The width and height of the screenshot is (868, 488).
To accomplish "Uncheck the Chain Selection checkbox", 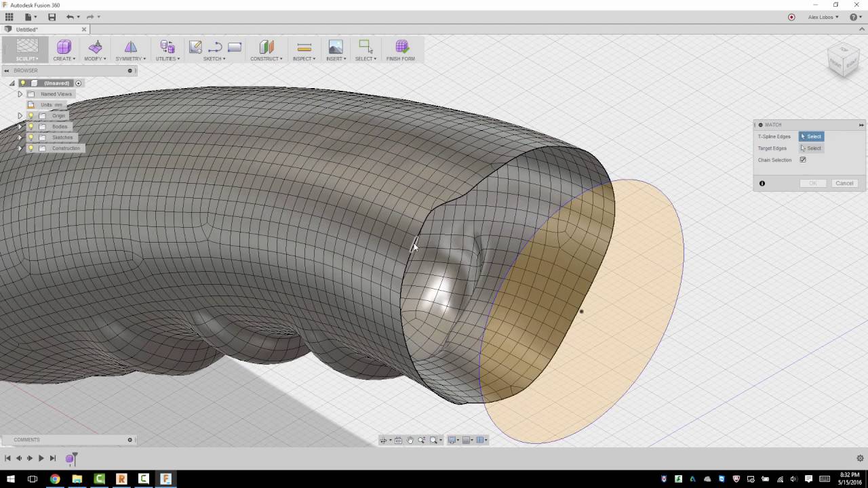I will pos(803,160).
